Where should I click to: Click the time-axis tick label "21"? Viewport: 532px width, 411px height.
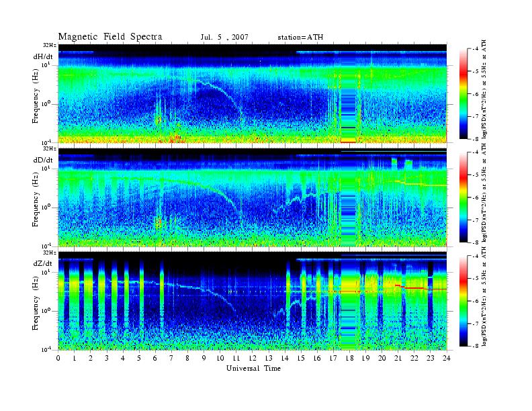pyautogui.click(x=398, y=358)
